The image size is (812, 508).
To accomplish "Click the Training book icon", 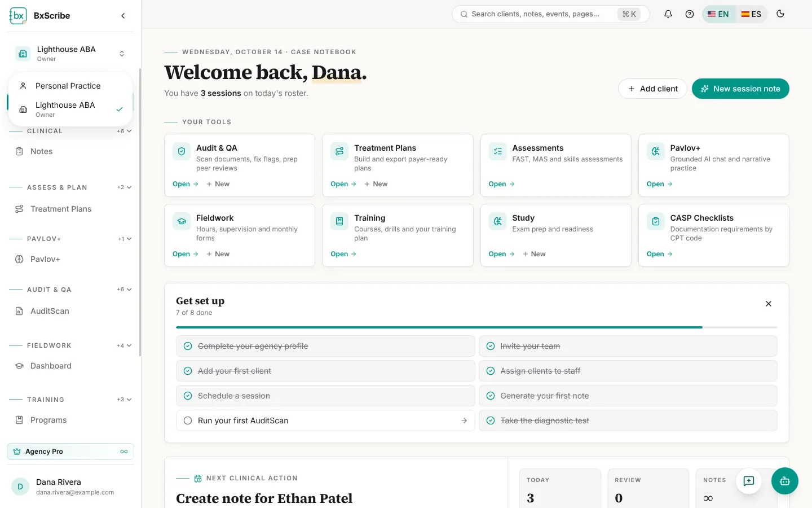I will pos(339,221).
